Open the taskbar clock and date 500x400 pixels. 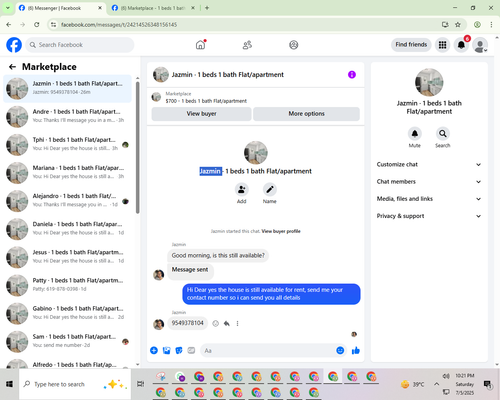point(465,384)
